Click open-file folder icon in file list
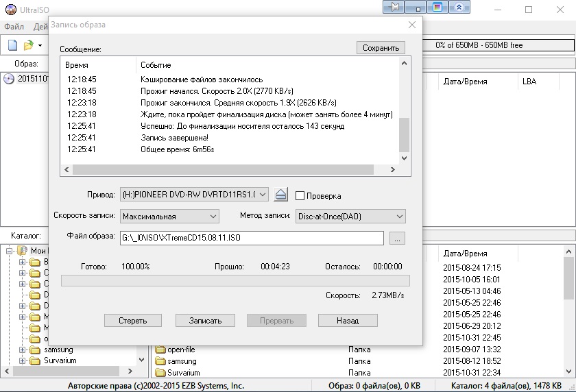 click(x=160, y=350)
